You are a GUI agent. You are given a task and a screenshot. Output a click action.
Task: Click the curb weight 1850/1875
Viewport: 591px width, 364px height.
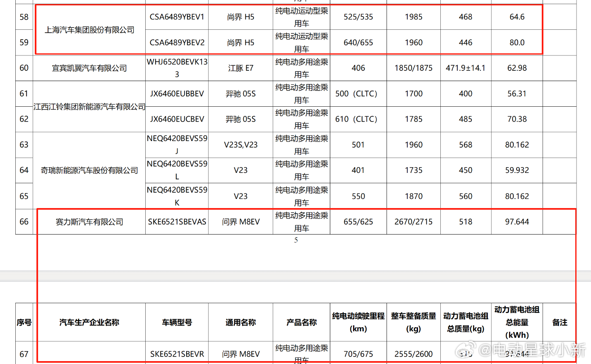pyautogui.click(x=413, y=68)
